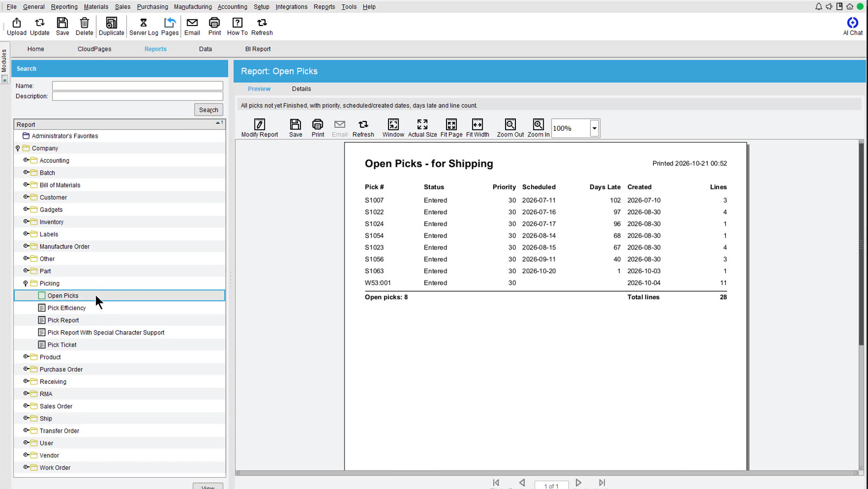
Task: Set preview to Actual Size
Action: (422, 128)
